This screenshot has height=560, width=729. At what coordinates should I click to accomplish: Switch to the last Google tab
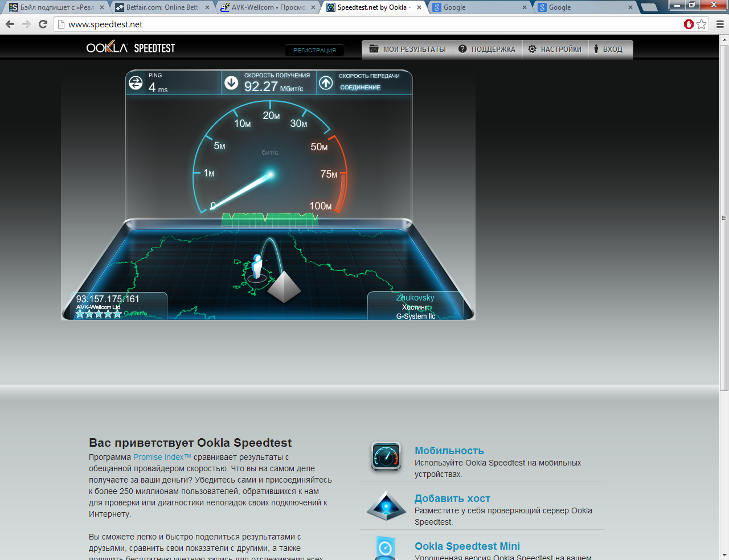(x=585, y=7)
